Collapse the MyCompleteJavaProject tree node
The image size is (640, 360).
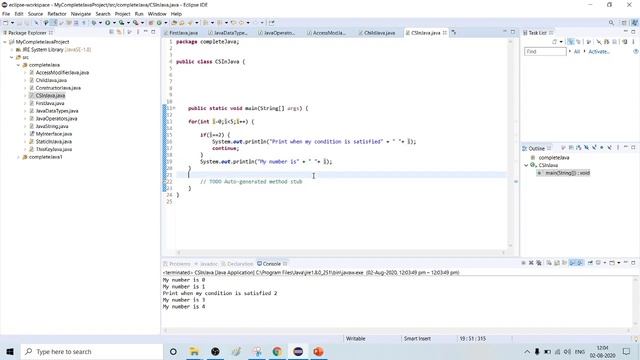(5, 42)
